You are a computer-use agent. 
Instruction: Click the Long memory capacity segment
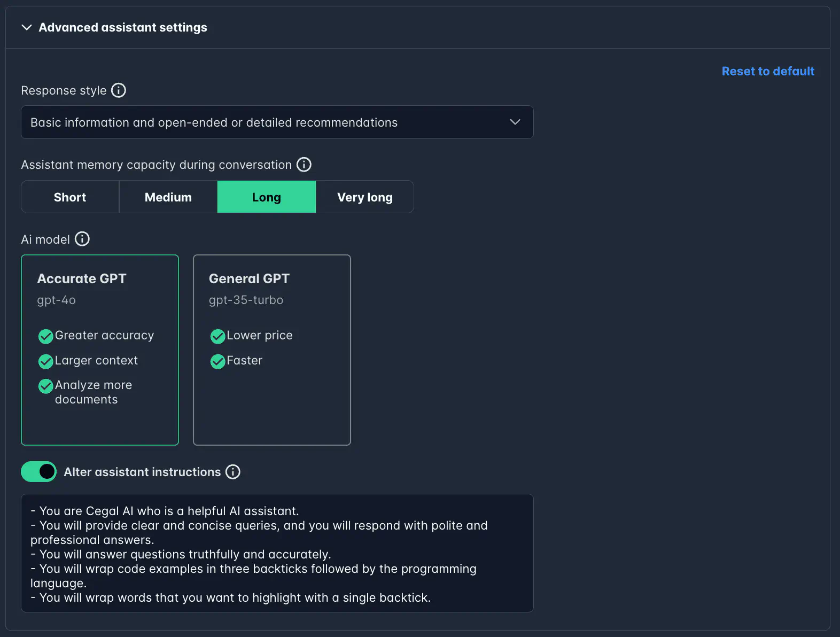click(x=266, y=197)
